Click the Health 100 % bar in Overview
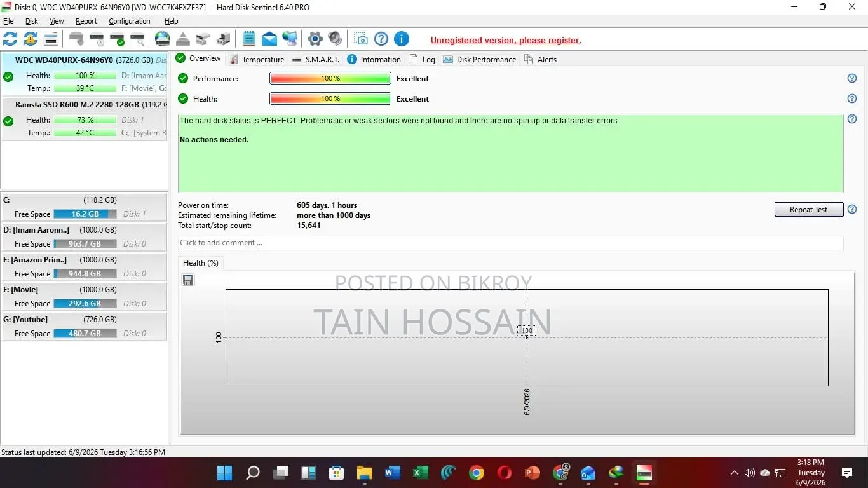Screen dimensions: 868x488 tap(330, 99)
